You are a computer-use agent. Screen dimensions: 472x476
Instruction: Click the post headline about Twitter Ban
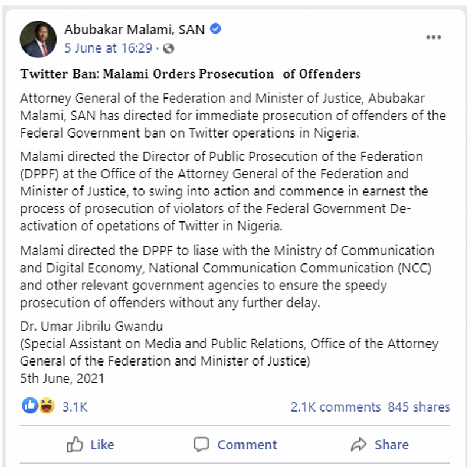(191, 74)
